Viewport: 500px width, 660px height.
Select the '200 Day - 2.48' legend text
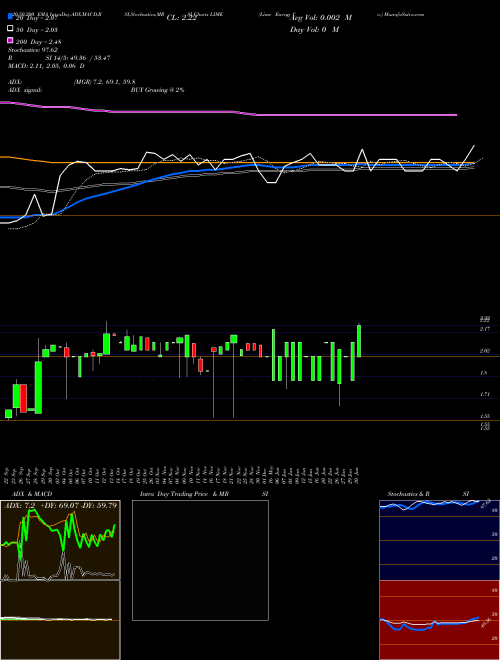[39, 41]
